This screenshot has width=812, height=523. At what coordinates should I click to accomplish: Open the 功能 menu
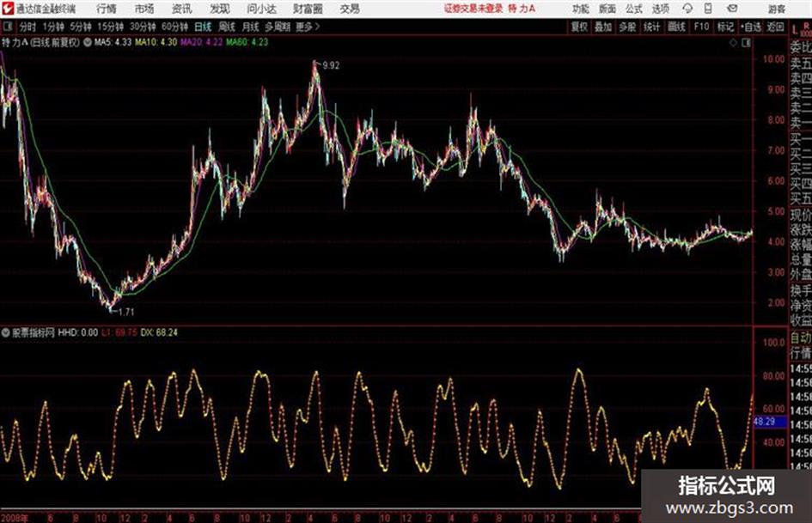(x=581, y=9)
